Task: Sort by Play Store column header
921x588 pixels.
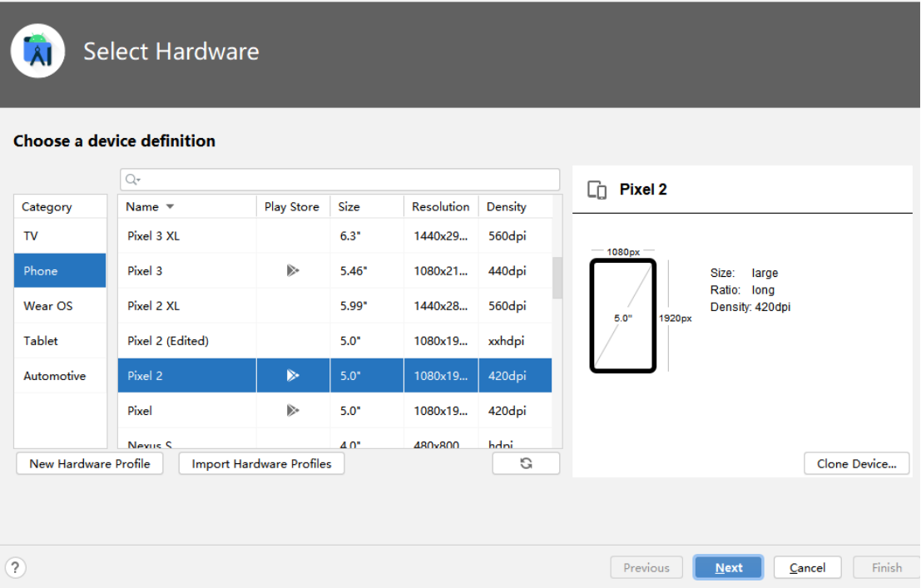Action: coord(293,207)
